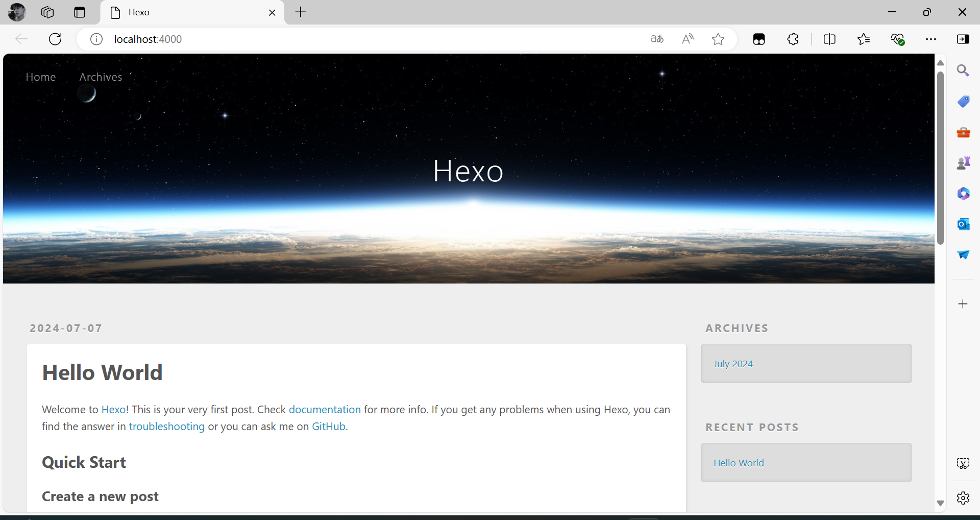Open Hello World under Recent Posts
The width and height of the screenshot is (980, 520).
(739, 463)
